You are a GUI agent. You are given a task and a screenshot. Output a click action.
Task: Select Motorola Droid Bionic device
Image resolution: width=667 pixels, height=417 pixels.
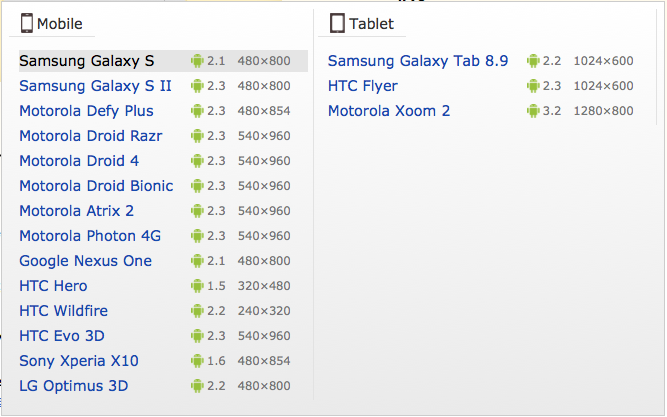96,186
